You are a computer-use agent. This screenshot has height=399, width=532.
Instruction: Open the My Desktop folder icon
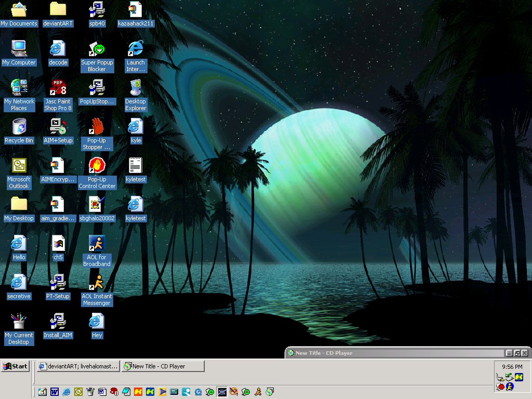[19, 209]
